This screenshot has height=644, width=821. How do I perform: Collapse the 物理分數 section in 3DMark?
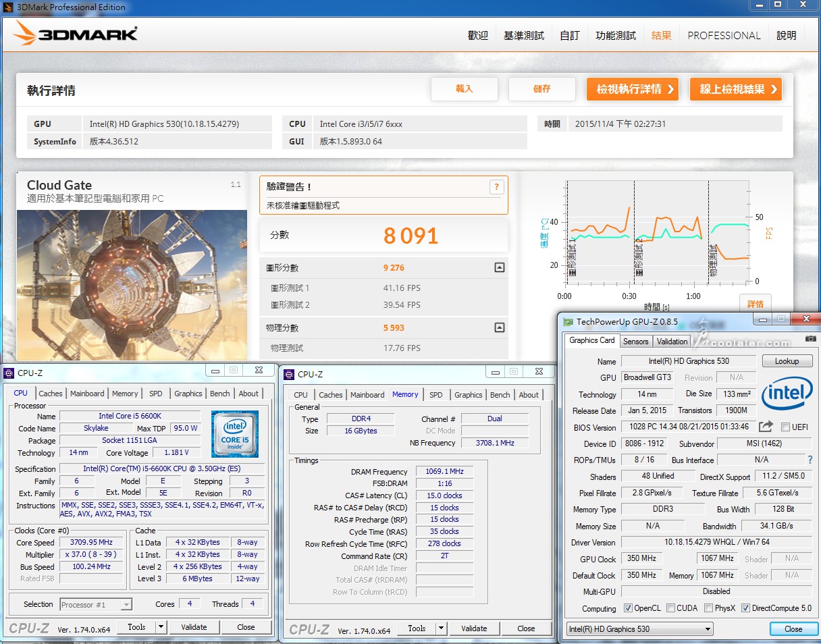click(x=500, y=327)
